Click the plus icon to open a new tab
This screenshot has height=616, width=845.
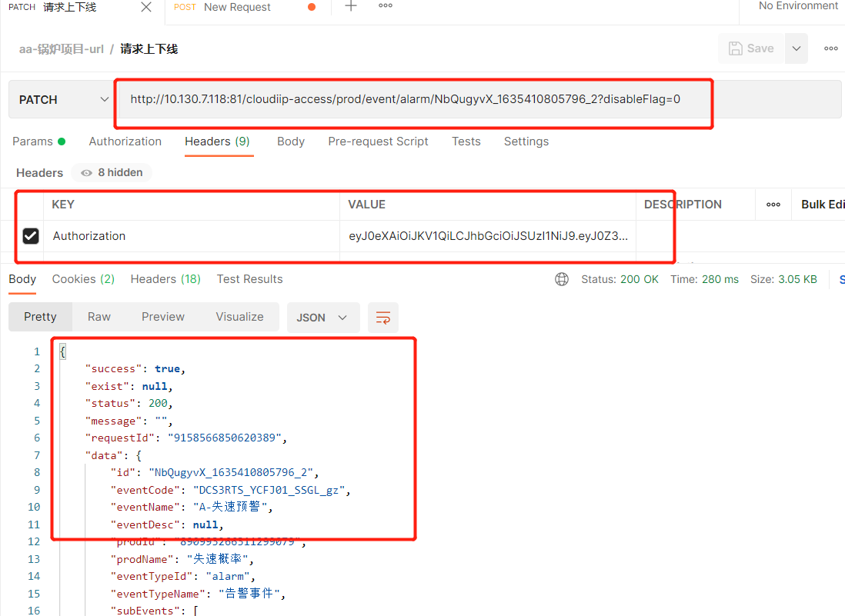point(350,6)
